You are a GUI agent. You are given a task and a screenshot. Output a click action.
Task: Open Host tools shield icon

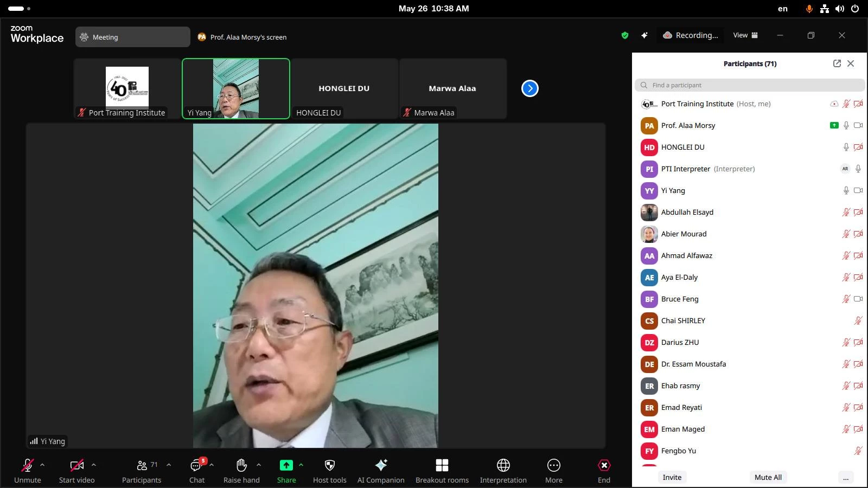(329, 465)
